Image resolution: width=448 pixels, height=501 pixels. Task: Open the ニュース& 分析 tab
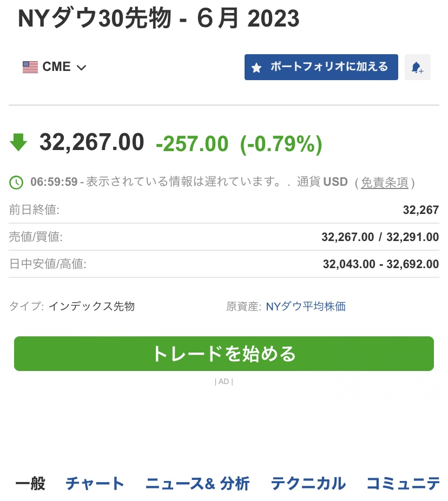[x=197, y=483]
